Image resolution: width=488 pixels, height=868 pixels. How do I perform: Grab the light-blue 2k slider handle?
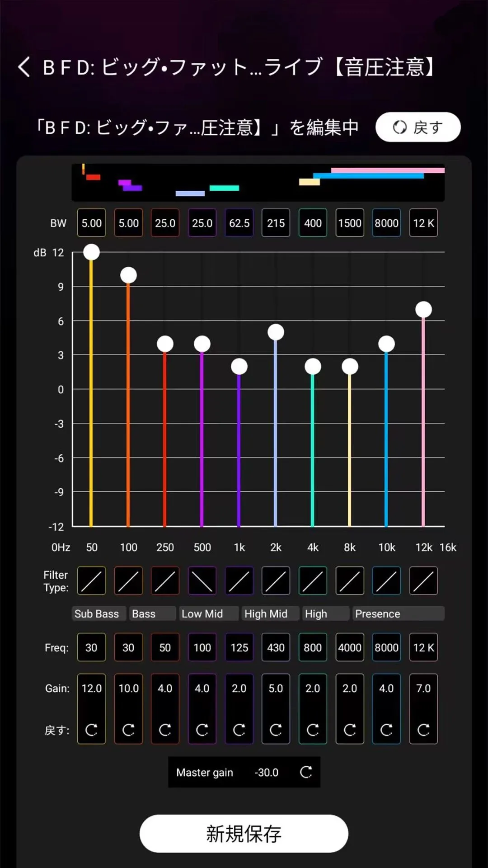click(276, 332)
